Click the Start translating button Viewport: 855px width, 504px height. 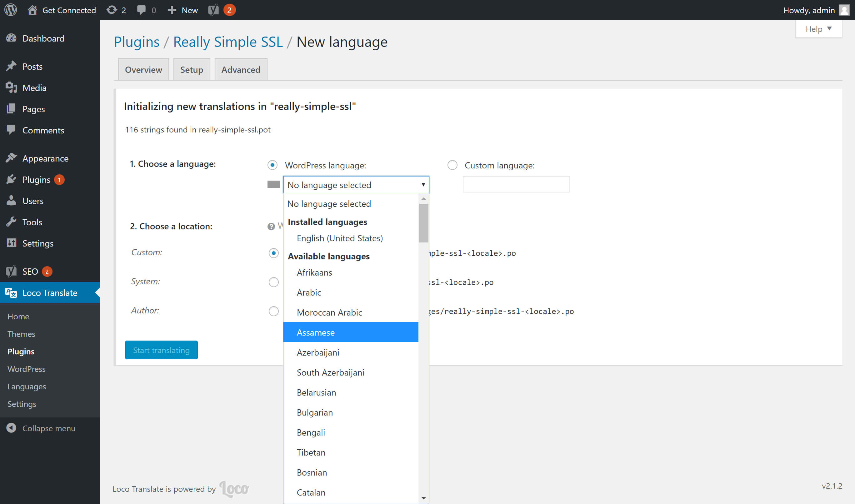[161, 350]
